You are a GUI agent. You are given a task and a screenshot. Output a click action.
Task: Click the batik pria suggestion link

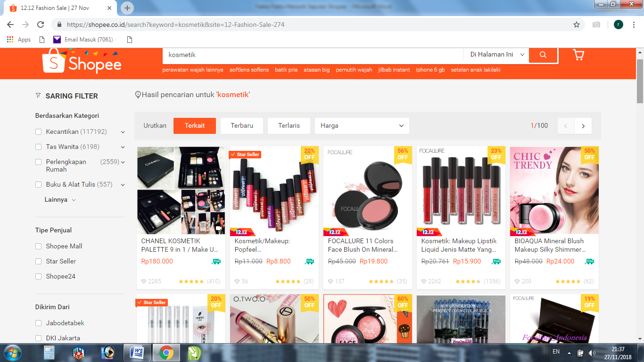[286, 70]
